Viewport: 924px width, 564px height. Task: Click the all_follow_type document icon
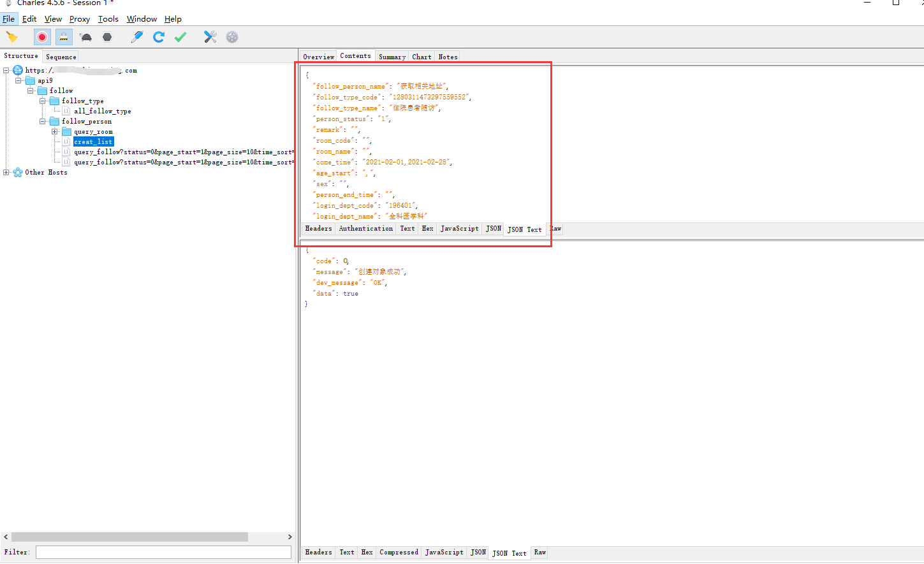pyautogui.click(x=66, y=111)
